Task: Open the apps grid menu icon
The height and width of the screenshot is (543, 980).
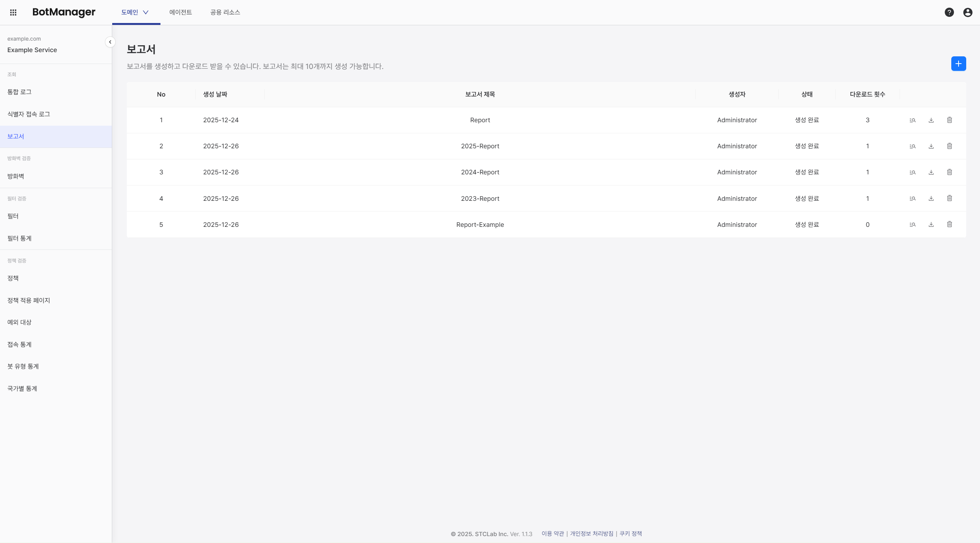Action: [x=13, y=12]
